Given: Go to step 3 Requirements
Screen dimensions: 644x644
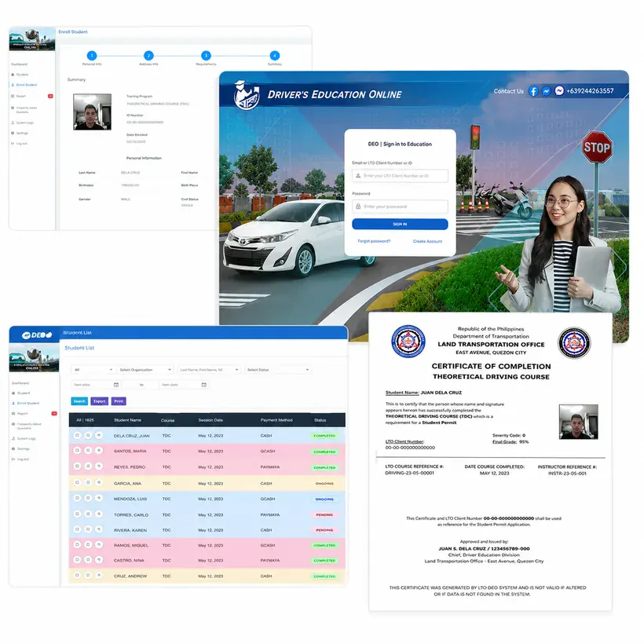Looking at the screenshot, I should tap(207, 56).
